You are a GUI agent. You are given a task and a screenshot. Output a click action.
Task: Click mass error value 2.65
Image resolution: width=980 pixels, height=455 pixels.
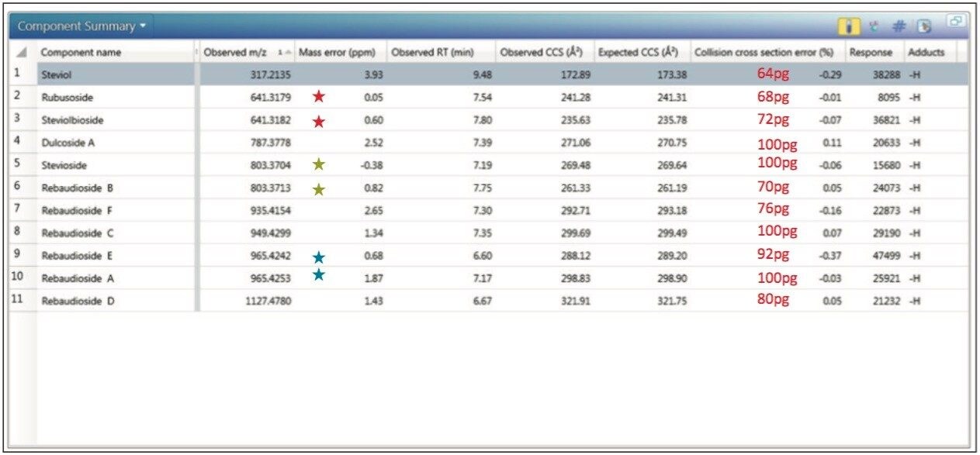coord(374,211)
